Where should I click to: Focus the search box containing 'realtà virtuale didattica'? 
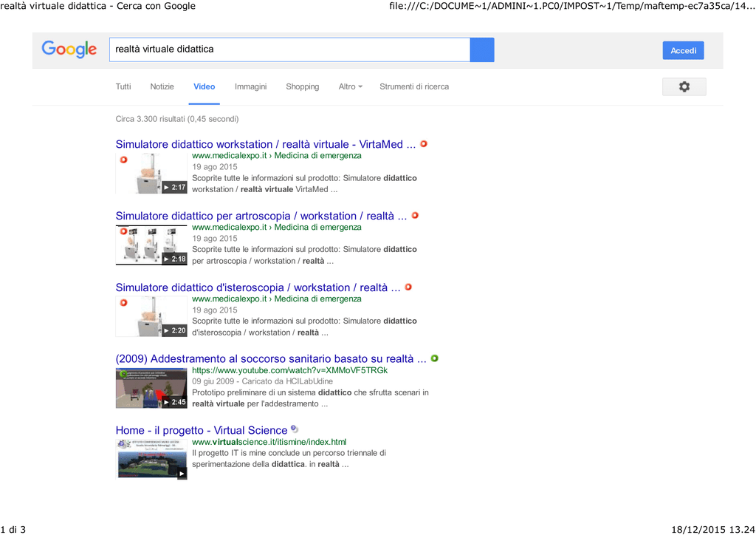click(289, 50)
